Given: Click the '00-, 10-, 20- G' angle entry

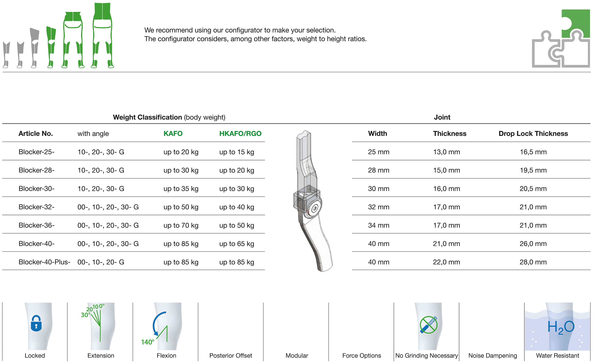Looking at the screenshot, I should 101,262.
